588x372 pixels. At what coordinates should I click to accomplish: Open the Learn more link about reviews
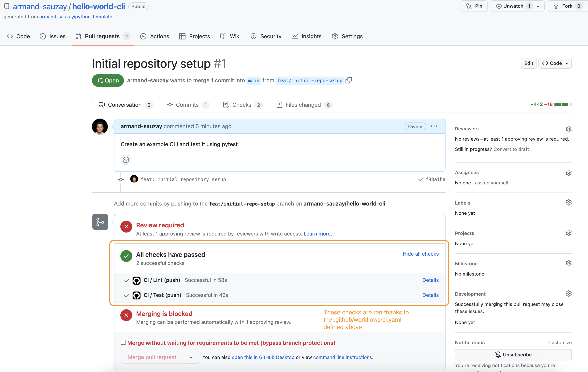pos(318,234)
